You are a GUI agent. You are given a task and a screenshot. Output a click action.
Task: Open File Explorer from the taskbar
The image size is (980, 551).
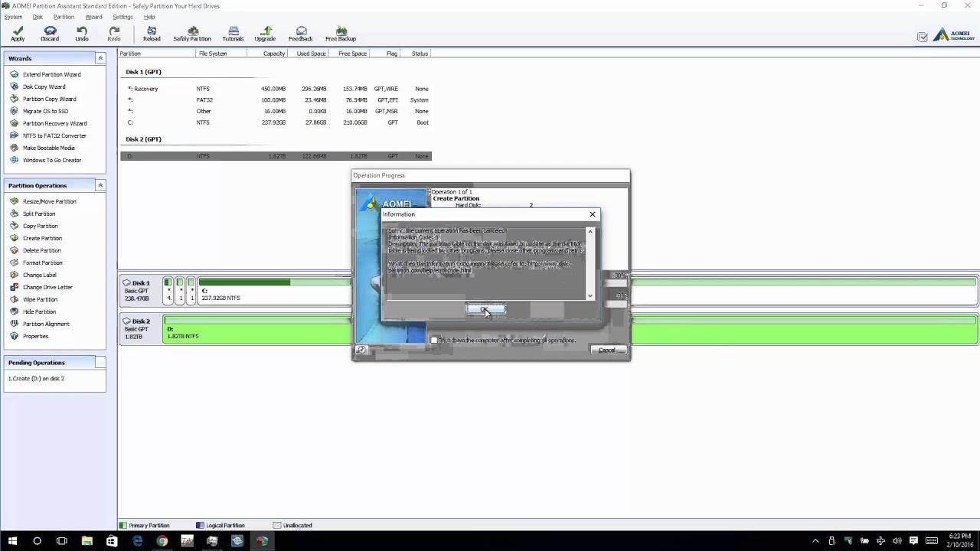(x=87, y=541)
